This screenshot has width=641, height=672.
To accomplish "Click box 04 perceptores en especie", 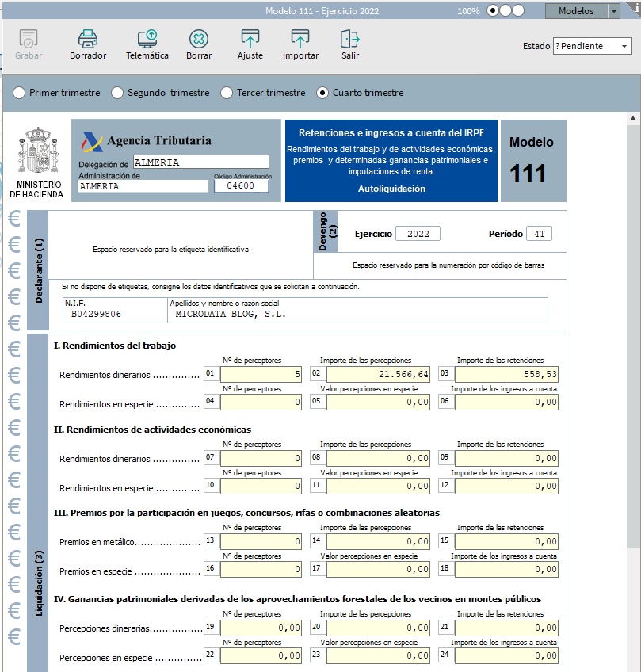I will (x=261, y=402).
